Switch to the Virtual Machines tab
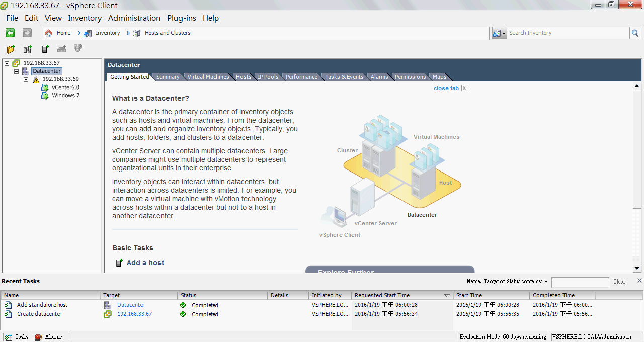Image resolution: width=644 pixels, height=342 pixels. click(x=208, y=77)
